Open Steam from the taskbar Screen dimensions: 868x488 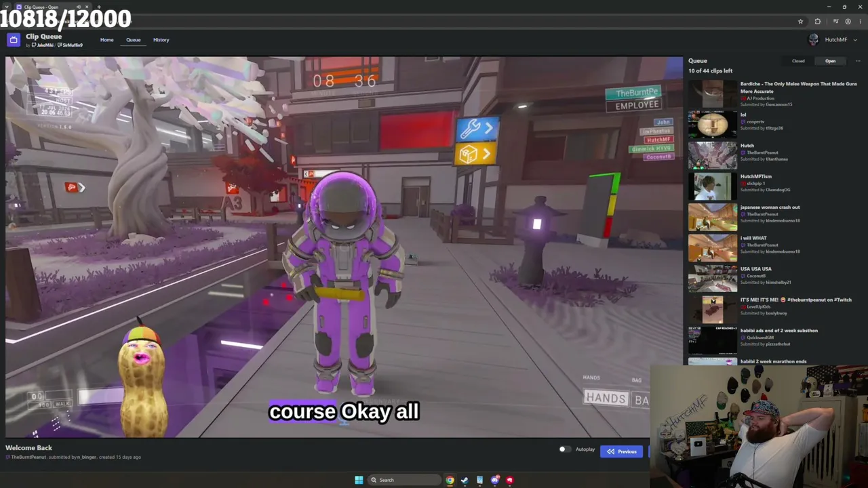(x=465, y=480)
